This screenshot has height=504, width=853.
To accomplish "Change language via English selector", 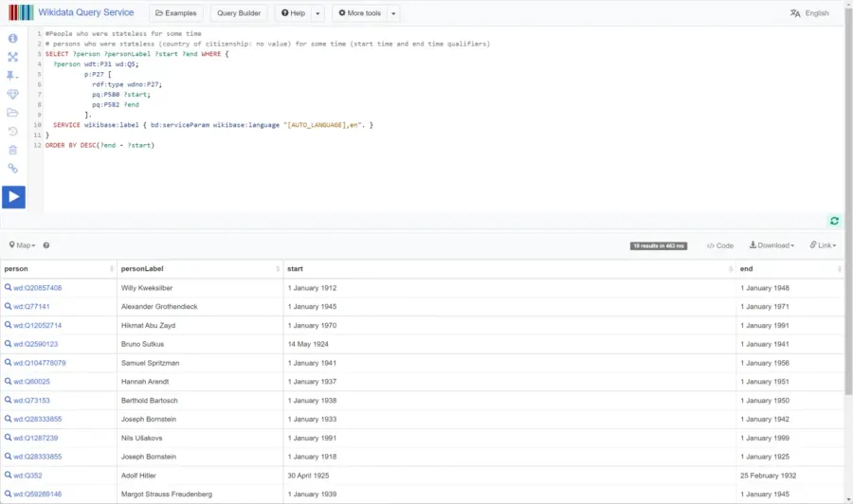I will [809, 13].
